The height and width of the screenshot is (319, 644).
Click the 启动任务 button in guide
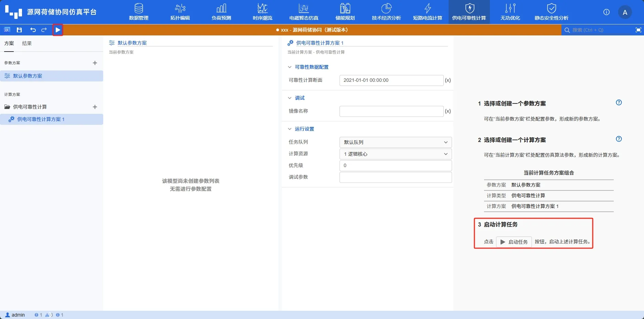(514, 242)
